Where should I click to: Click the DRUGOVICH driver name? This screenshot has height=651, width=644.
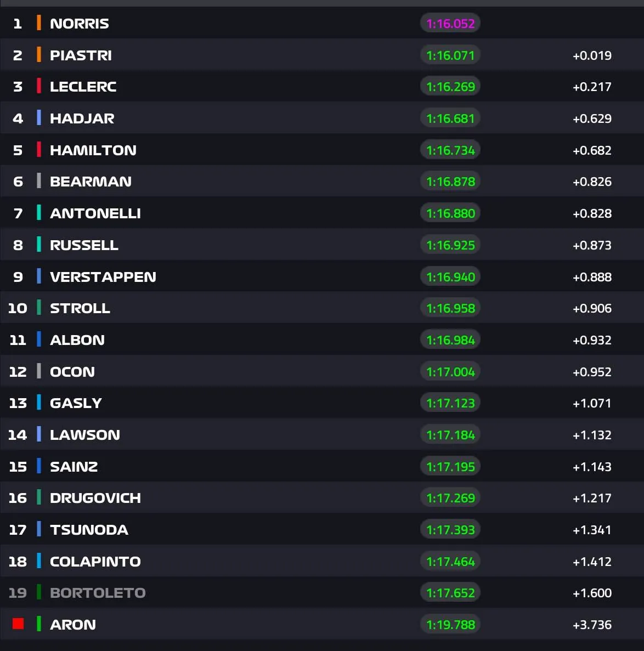coord(95,498)
